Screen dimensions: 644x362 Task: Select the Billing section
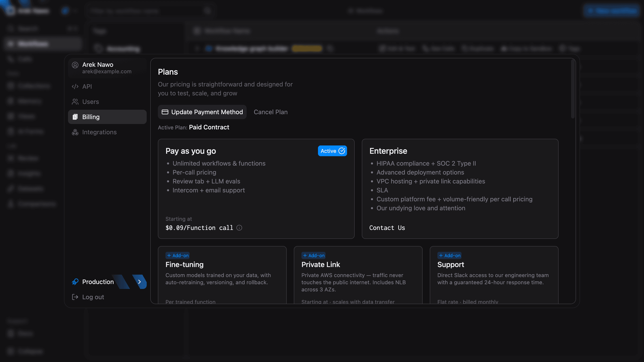coord(107,117)
